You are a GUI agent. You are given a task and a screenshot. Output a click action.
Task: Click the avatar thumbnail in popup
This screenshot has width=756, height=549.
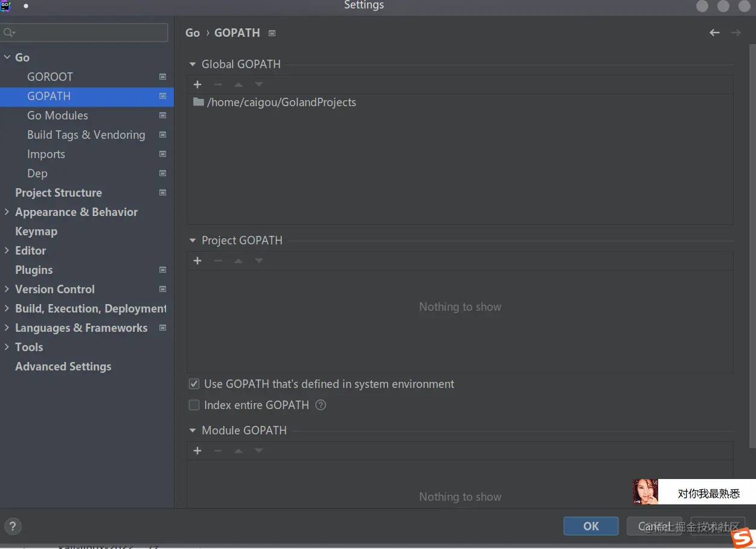click(645, 491)
